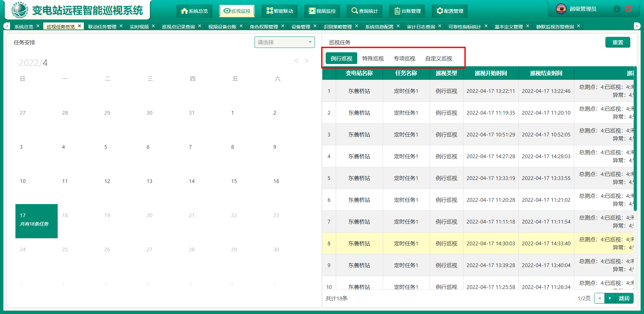Click the 重置 reset button
644x314 pixels.
(x=618, y=43)
